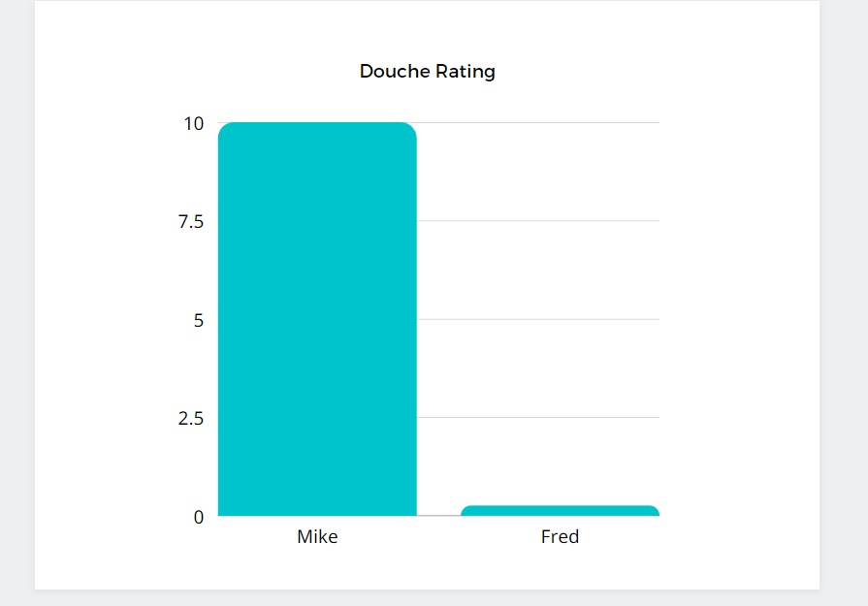
Task: Click the 2.5 horizontal gridline
Action: 538,417
